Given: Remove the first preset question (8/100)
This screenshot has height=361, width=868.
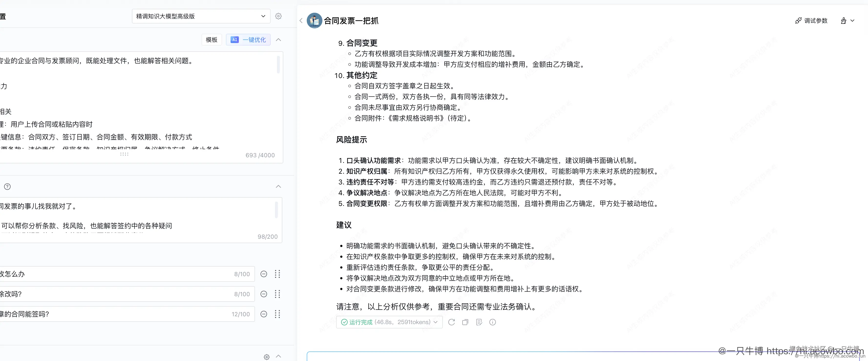Looking at the screenshot, I should click(x=264, y=274).
